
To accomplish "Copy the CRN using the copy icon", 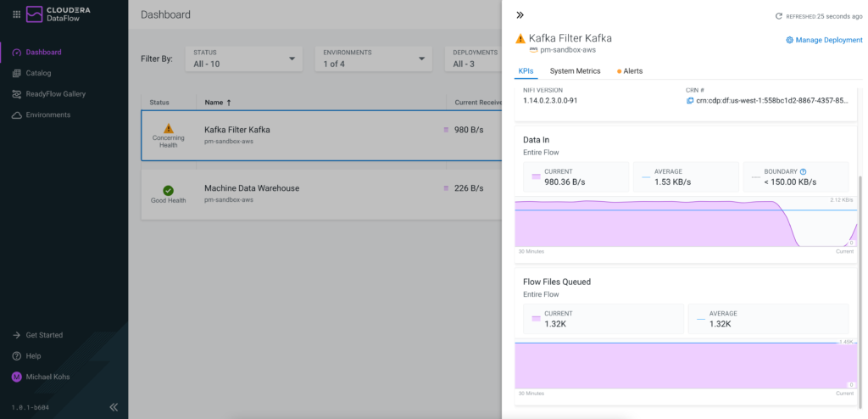I will click(x=690, y=101).
